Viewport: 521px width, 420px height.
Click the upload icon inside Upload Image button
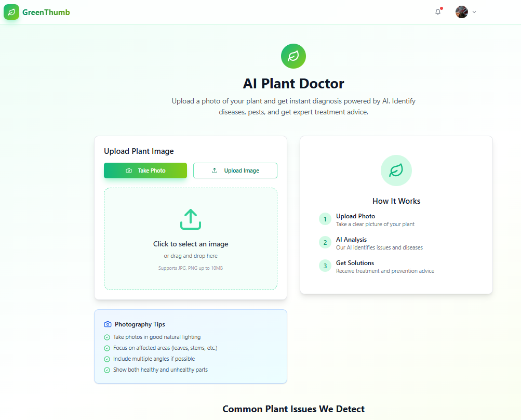213,170
